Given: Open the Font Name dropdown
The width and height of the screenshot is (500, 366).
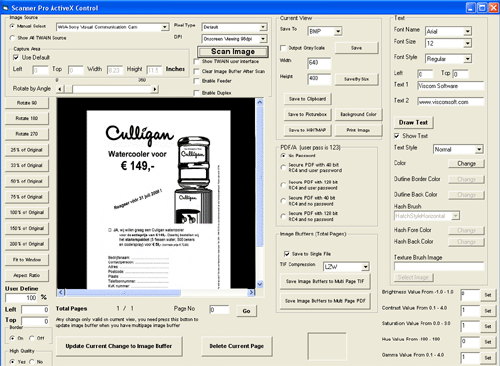Looking at the screenshot, I should (x=468, y=31).
